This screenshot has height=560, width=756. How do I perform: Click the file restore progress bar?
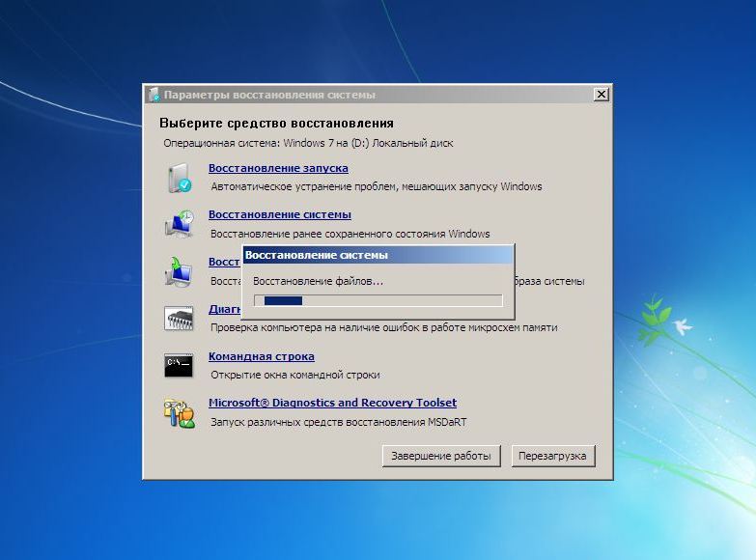click(378, 300)
